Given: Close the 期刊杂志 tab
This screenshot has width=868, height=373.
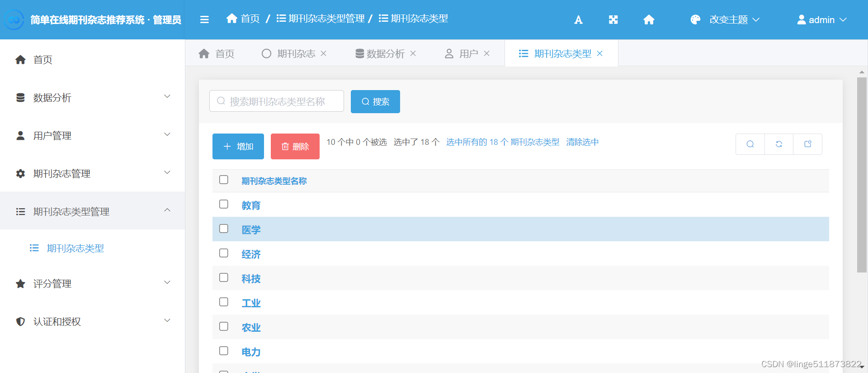Looking at the screenshot, I should click(324, 53).
